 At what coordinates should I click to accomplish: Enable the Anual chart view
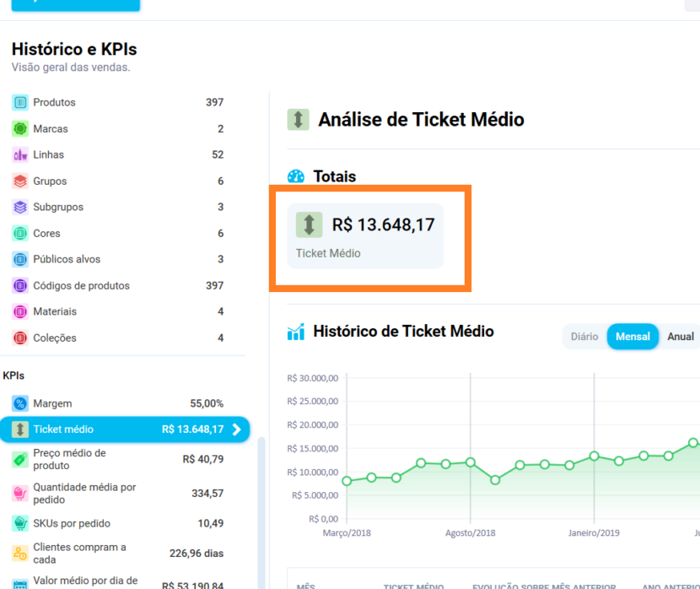pyautogui.click(x=680, y=336)
